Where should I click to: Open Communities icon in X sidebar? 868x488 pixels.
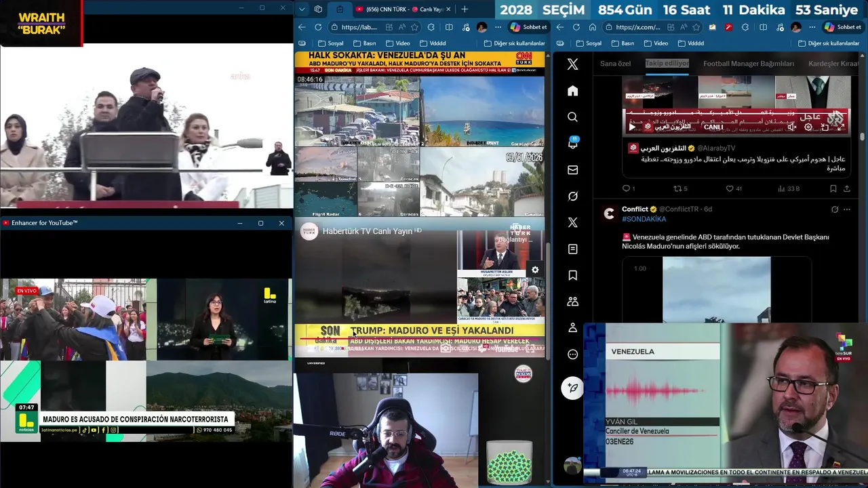pos(572,302)
